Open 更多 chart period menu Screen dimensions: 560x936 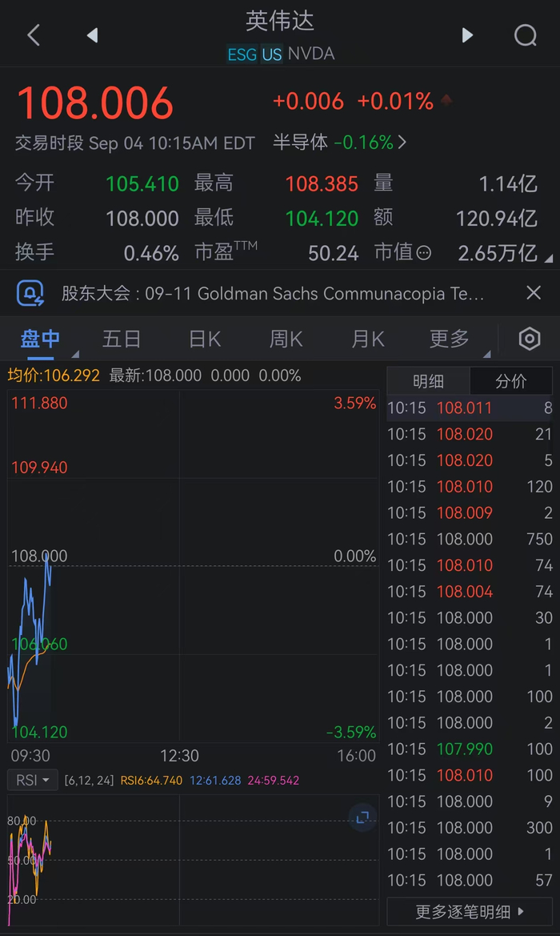pyautogui.click(x=449, y=339)
